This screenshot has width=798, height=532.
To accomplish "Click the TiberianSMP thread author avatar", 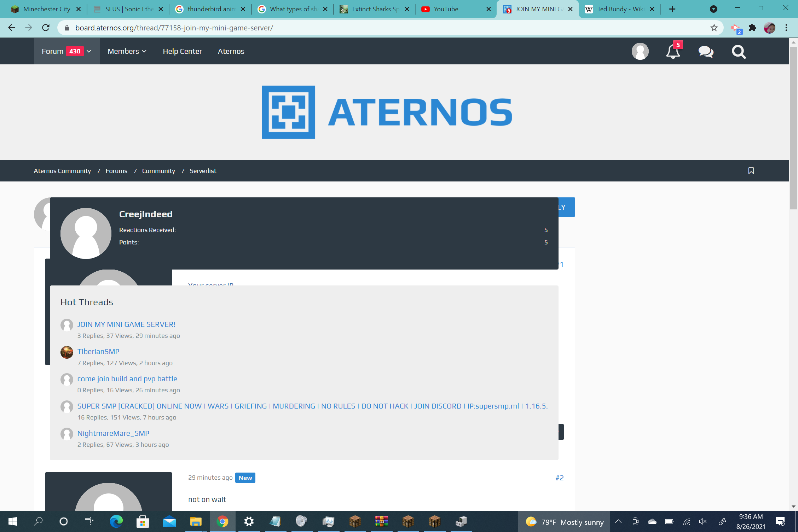I will 66,352.
